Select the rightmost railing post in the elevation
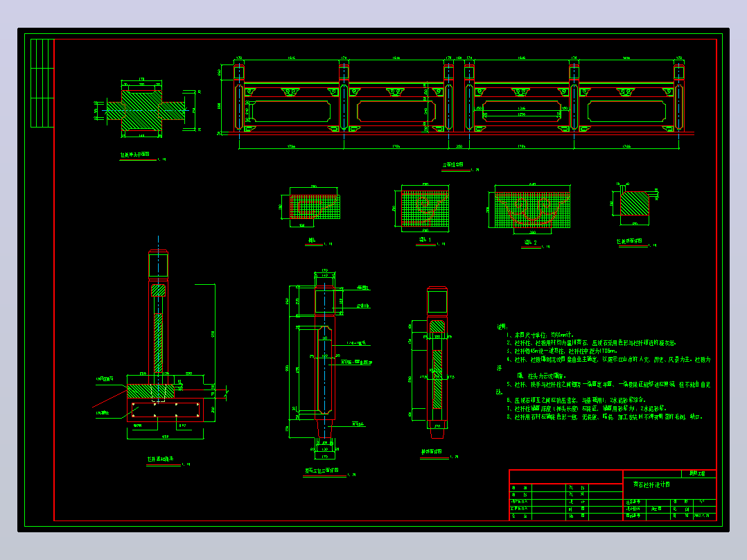This screenshot has height=560, width=747. [679, 98]
